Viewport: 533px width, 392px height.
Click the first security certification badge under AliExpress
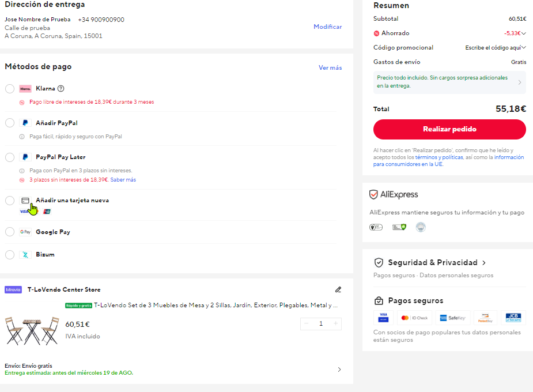click(376, 227)
